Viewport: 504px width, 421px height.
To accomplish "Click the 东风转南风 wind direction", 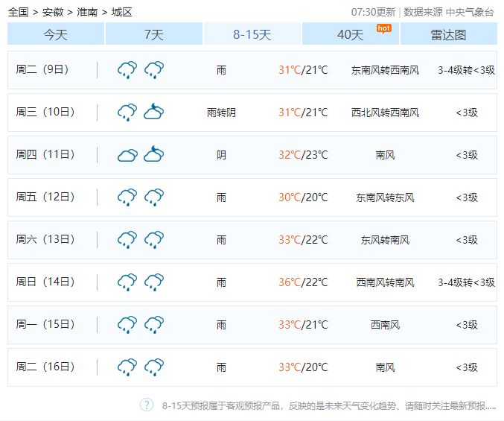I will coord(385,240).
